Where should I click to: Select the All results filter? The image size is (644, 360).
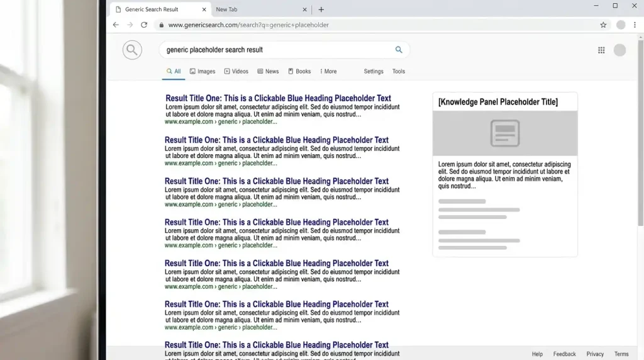pos(174,72)
